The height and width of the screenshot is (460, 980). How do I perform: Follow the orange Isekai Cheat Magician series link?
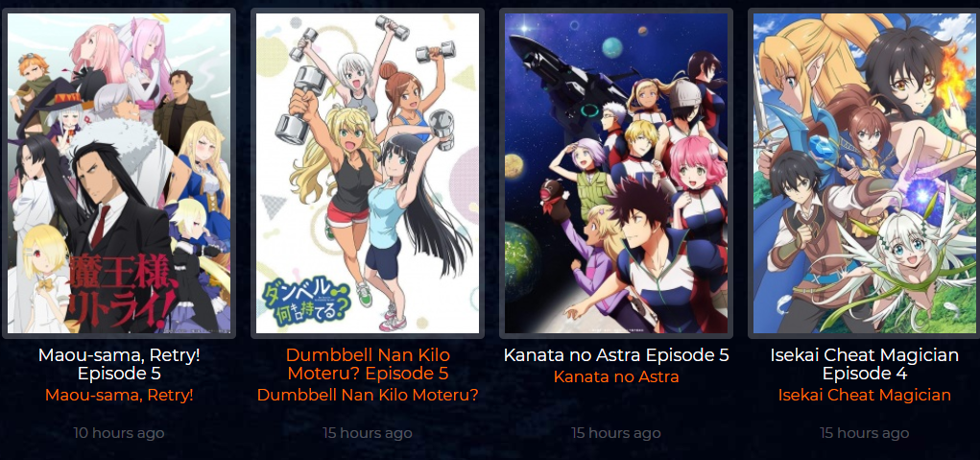pyautogui.click(x=865, y=395)
